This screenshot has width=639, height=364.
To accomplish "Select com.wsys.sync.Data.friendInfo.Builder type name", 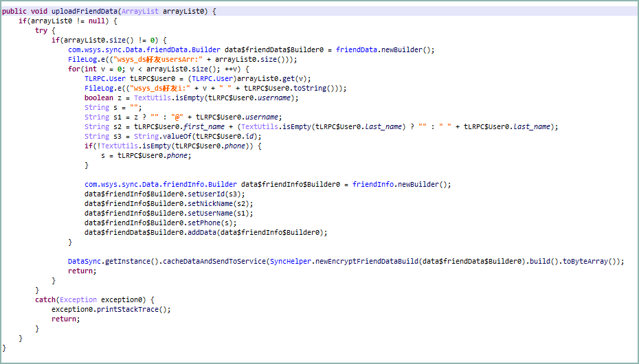I will point(161,185).
